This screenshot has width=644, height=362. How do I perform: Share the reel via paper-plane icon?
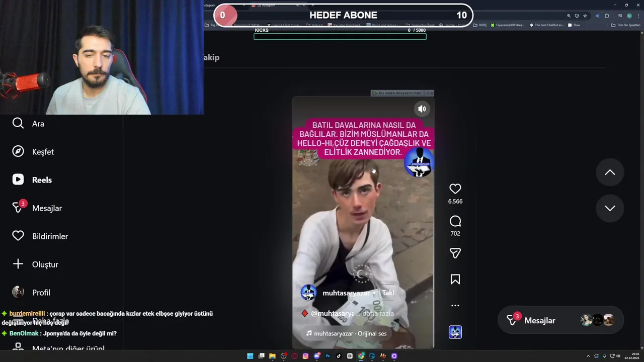coord(455,253)
